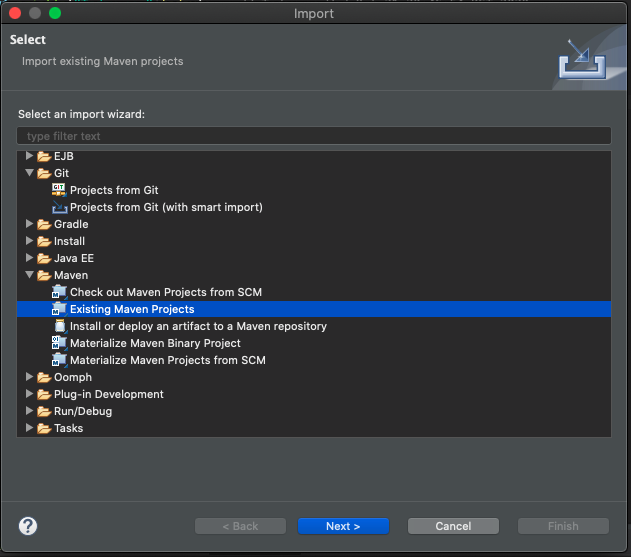Expand the Tasks category

pyautogui.click(x=29, y=428)
